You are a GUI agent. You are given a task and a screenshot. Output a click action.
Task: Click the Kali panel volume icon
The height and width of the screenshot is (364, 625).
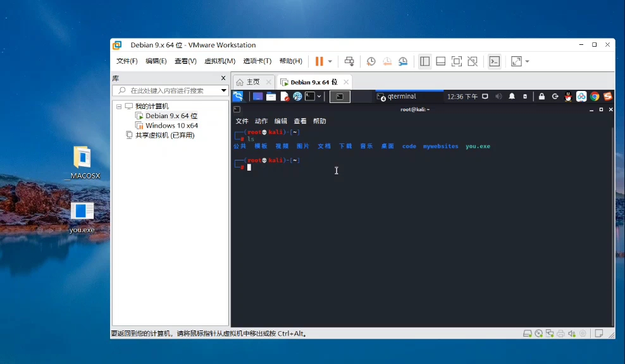[x=498, y=97]
